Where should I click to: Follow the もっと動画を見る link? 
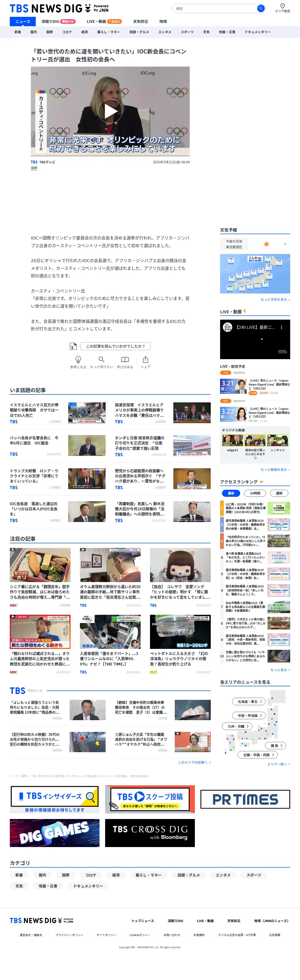coord(275,469)
